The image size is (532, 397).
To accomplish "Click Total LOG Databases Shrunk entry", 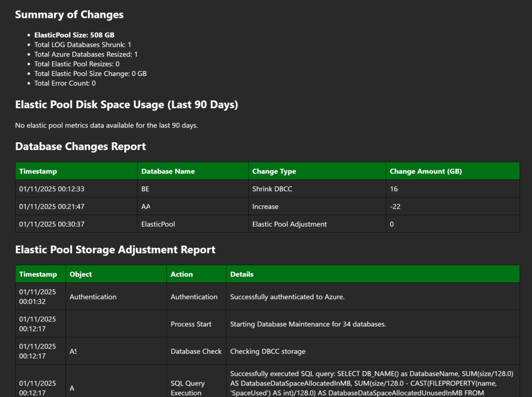I will click(x=83, y=45).
